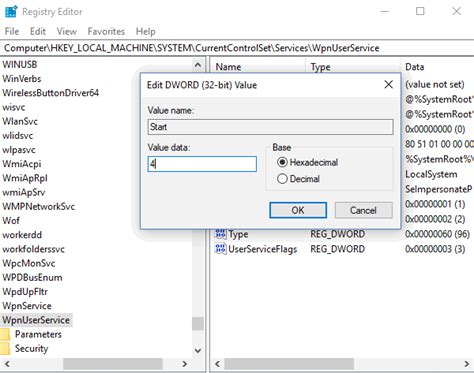The image size is (474, 373).
Task: Click the (value not set) data cell
Action: (435, 84)
